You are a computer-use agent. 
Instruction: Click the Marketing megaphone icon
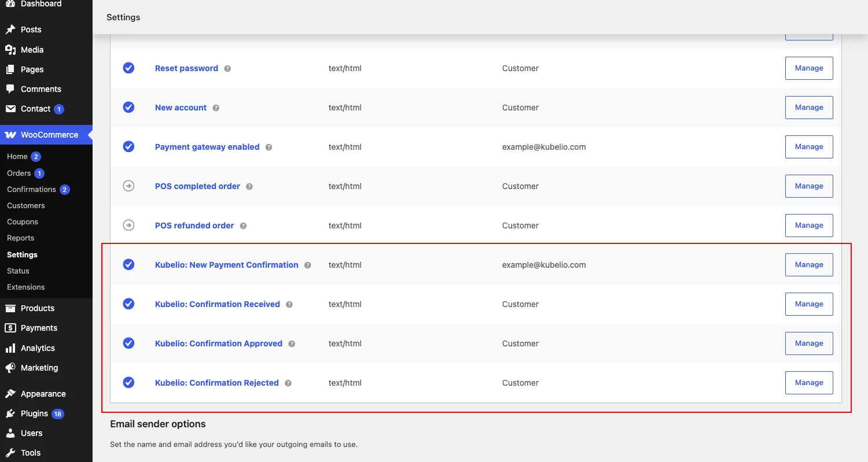(10, 368)
